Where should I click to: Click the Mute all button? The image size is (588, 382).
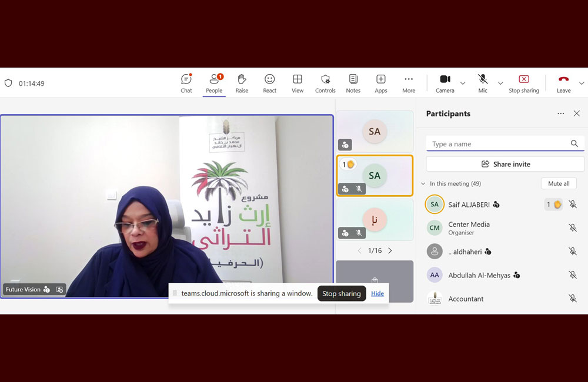point(558,183)
